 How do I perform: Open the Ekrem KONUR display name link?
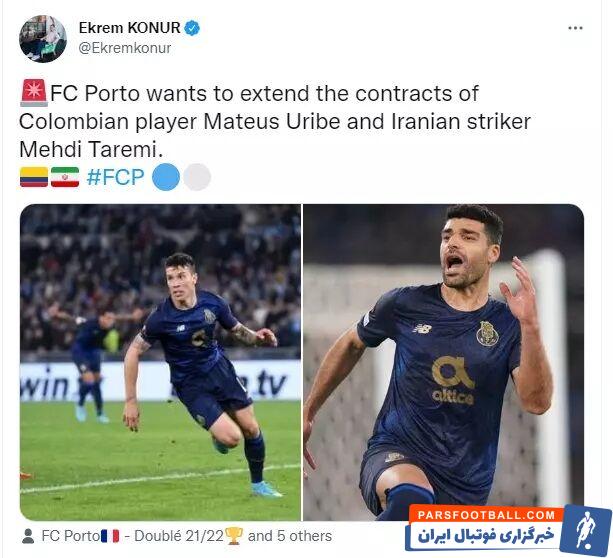(x=129, y=28)
